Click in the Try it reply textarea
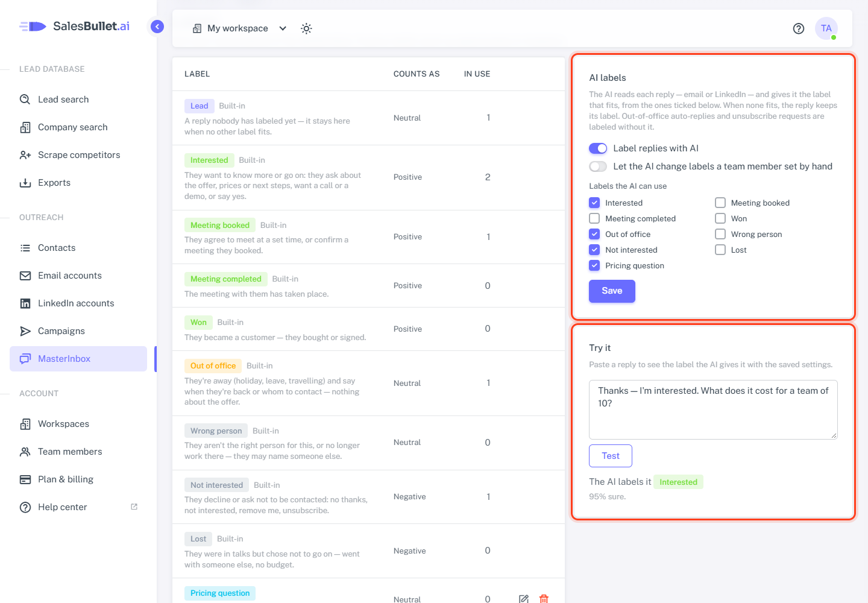This screenshot has width=868, height=603. pyautogui.click(x=713, y=409)
